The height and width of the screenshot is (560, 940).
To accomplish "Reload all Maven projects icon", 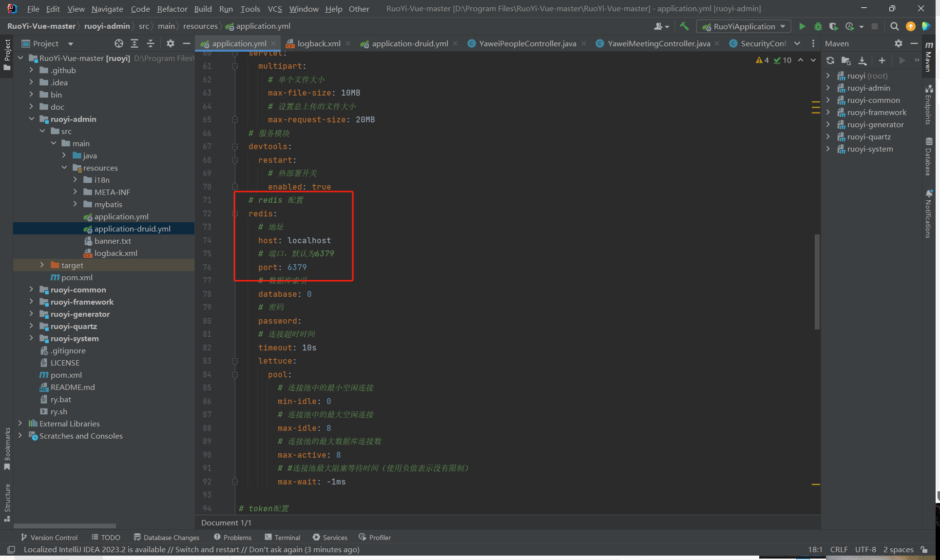I will [830, 60].
